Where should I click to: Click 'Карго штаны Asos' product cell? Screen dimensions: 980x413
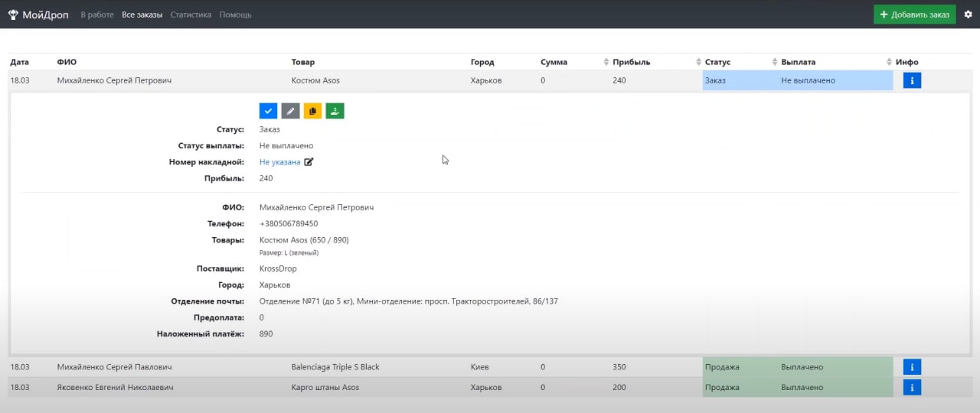[x=325, y=387]
